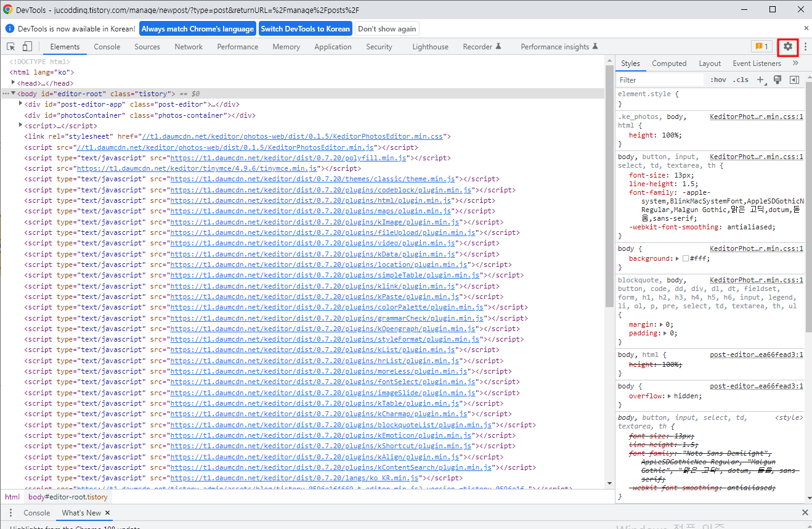
Task: Open the grammarCheck/plugin.min.js link
Action: [x=327, y=318]
